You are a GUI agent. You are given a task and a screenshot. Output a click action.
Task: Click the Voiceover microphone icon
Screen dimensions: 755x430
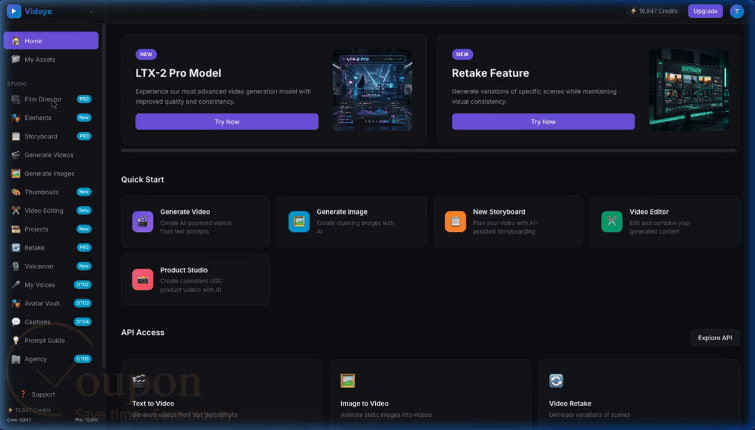click(16, 266)
